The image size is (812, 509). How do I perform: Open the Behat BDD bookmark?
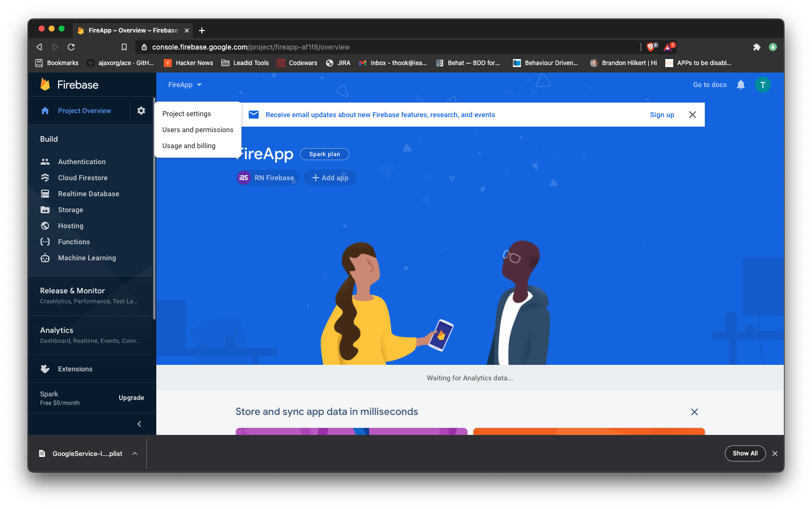tap(468, 63)
